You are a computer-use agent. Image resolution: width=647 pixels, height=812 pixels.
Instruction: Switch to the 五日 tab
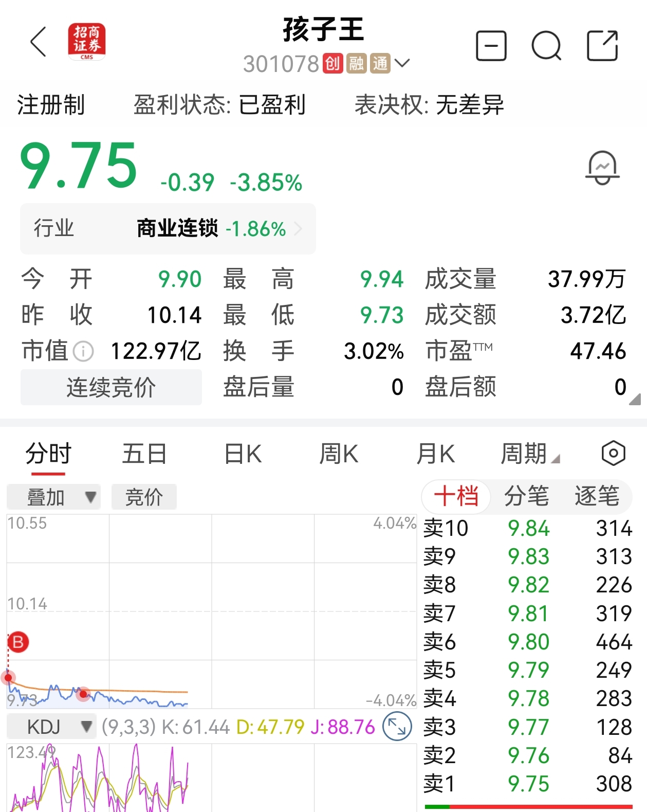(144, 454)
